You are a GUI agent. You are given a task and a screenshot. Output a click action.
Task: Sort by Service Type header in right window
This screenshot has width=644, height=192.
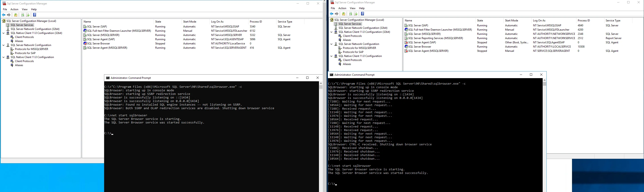[x=618, y=21]
